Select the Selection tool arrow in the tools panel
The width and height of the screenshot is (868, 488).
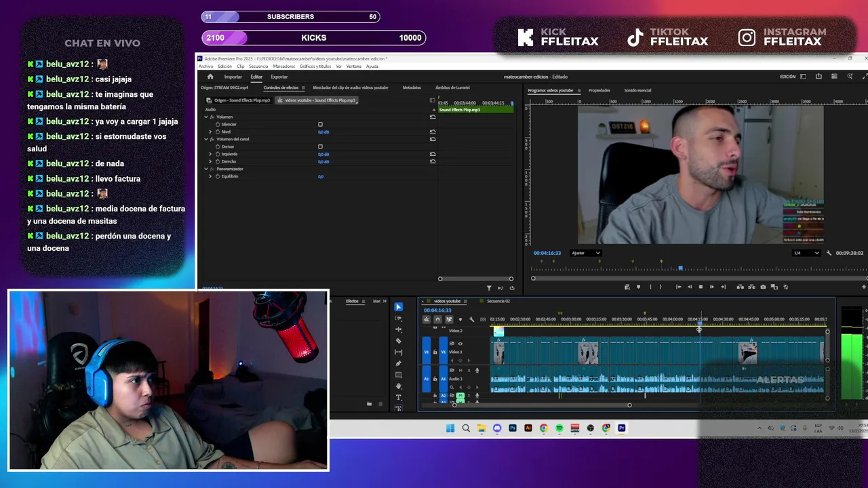coord(398,307)
